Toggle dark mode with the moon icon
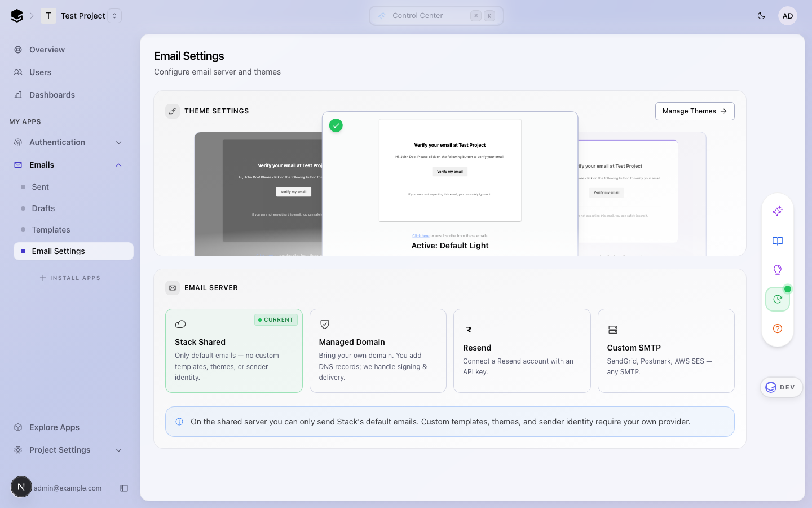The width and height of the screenshot is (812, 508). (x=761, y=16)
